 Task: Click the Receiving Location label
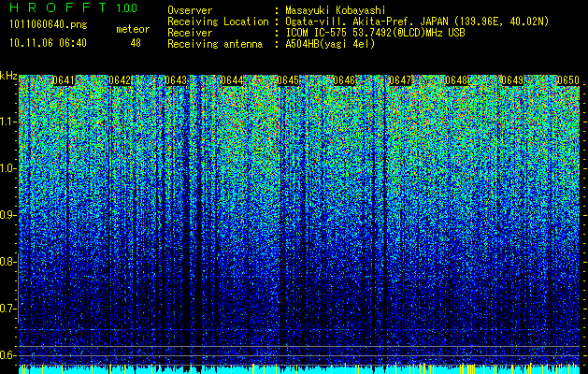click(218, 22)
